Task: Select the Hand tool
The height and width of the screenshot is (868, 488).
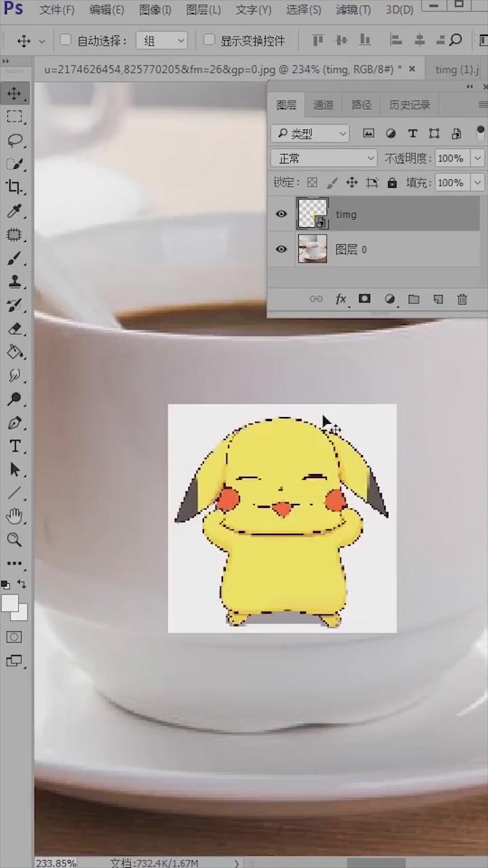Action: point(15,517)
